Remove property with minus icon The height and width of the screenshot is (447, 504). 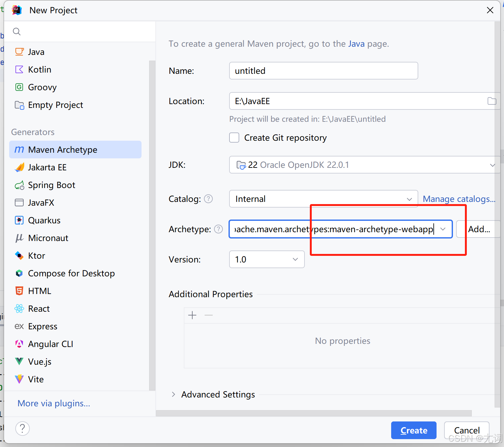point(209,315)
